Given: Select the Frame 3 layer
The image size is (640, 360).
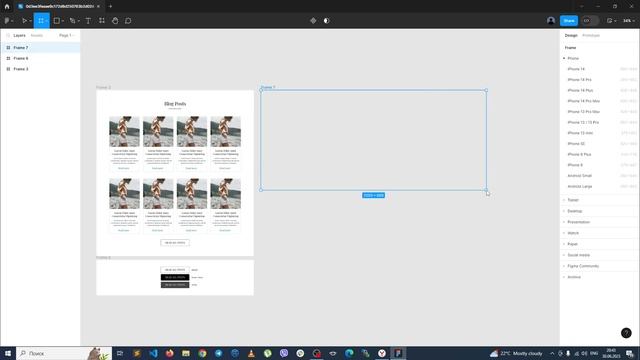Looking at the screenshot, I should tap(40, 69).
